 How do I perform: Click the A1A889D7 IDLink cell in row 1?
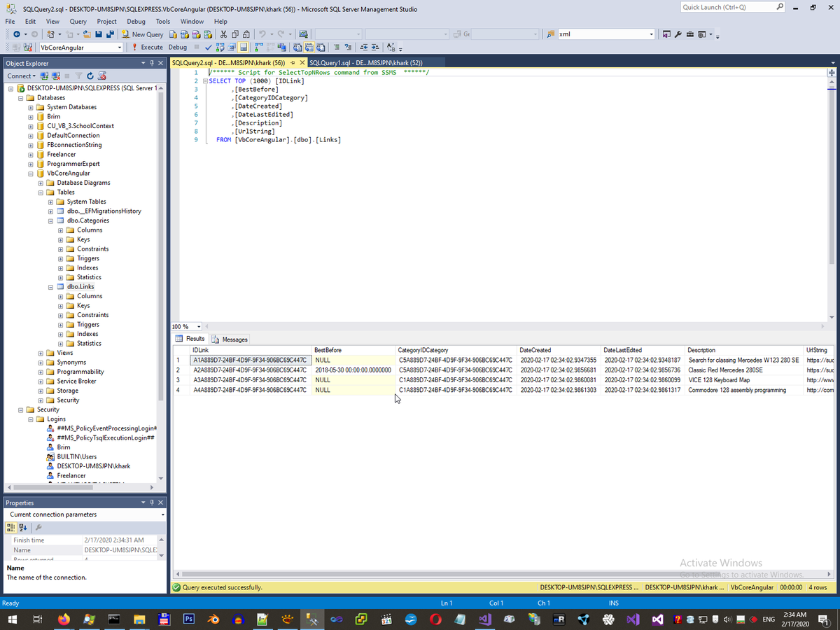click(251, 360)
